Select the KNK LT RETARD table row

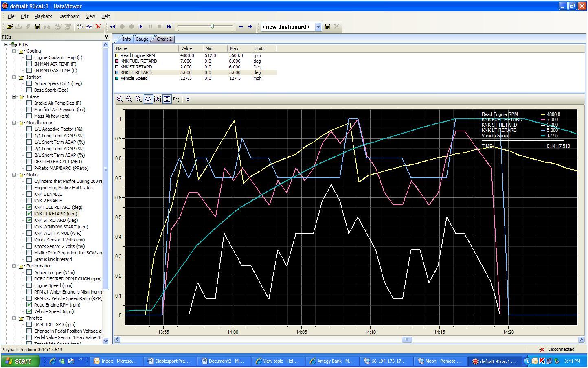[195, 72]
